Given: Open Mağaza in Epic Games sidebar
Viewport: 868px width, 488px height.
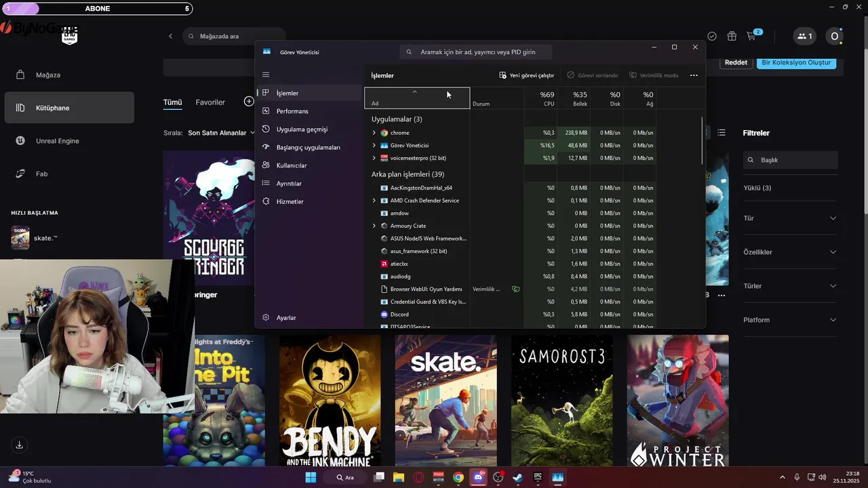Looking at the screenshot, I should tap(69, 75).
